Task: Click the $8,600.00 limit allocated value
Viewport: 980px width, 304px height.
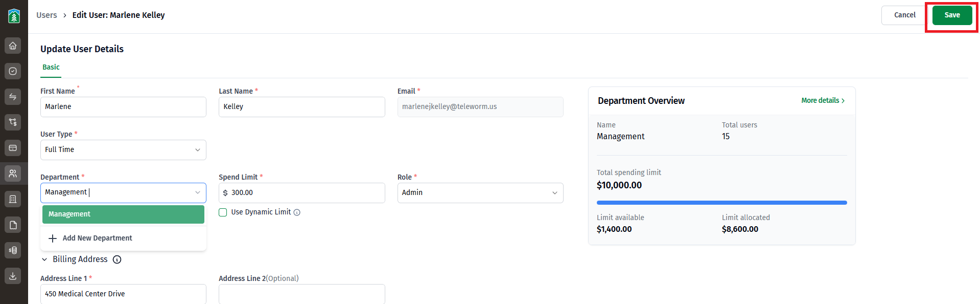Action: click(740, 229)
